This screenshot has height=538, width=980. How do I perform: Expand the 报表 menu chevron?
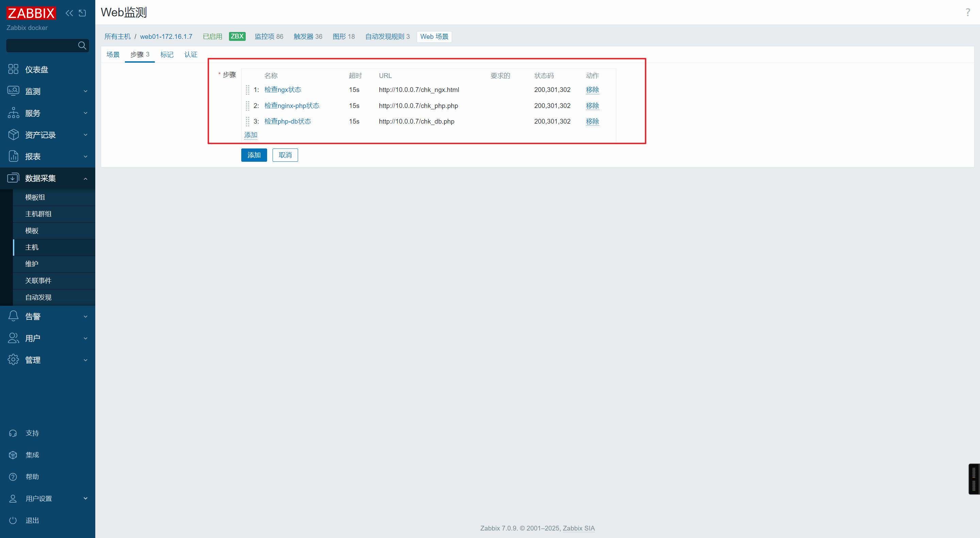(86, 157)
